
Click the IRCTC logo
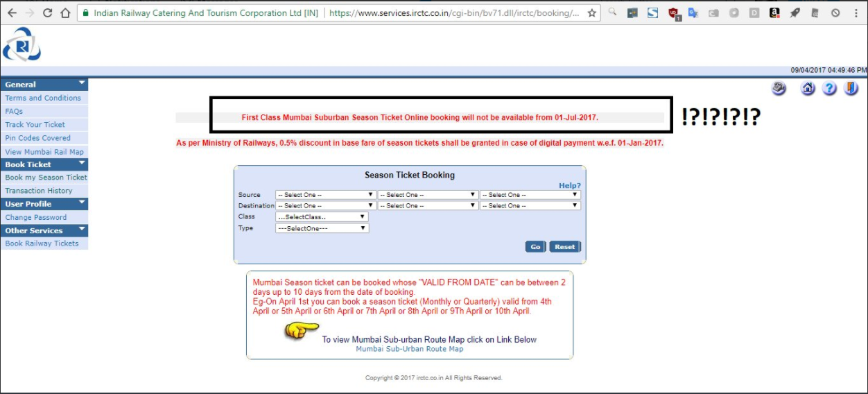[x=21, y=44]
